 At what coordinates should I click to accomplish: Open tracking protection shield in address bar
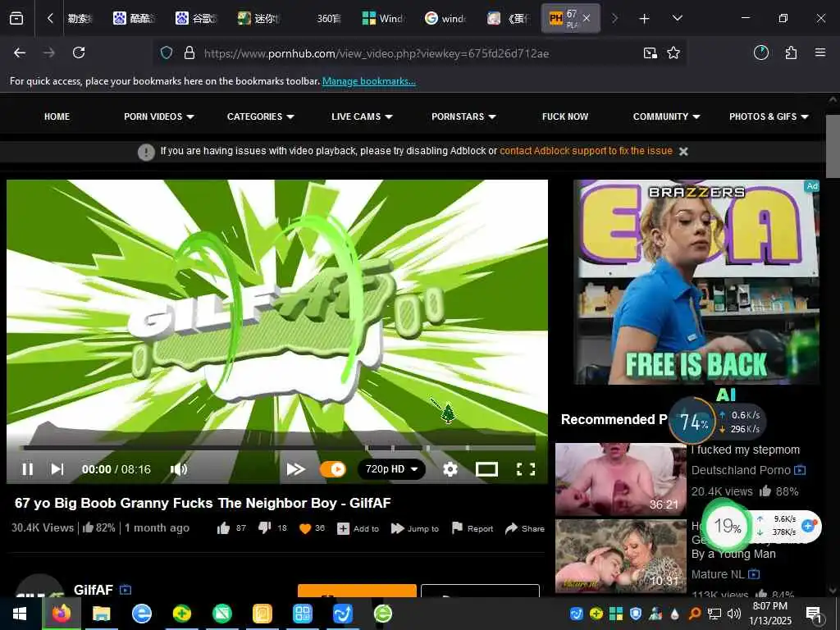coord(167,52)
